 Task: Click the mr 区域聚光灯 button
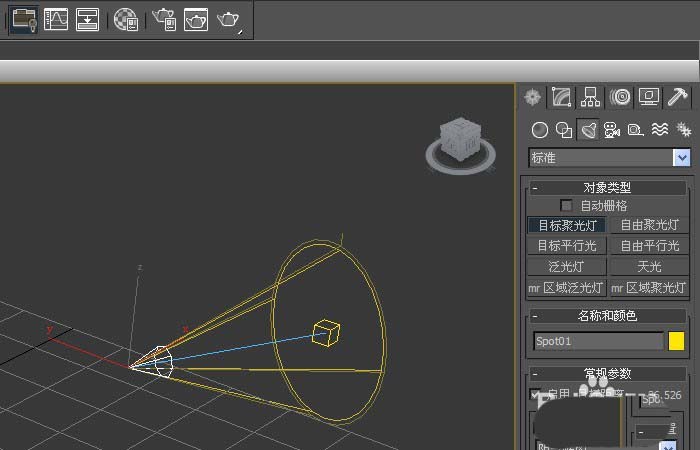click(x=650, y=288)
